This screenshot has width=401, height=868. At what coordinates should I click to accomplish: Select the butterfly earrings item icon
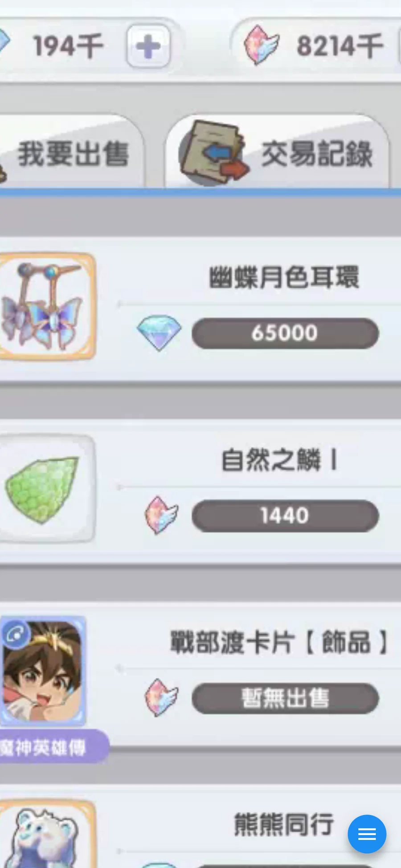click(x=47, y=307)
